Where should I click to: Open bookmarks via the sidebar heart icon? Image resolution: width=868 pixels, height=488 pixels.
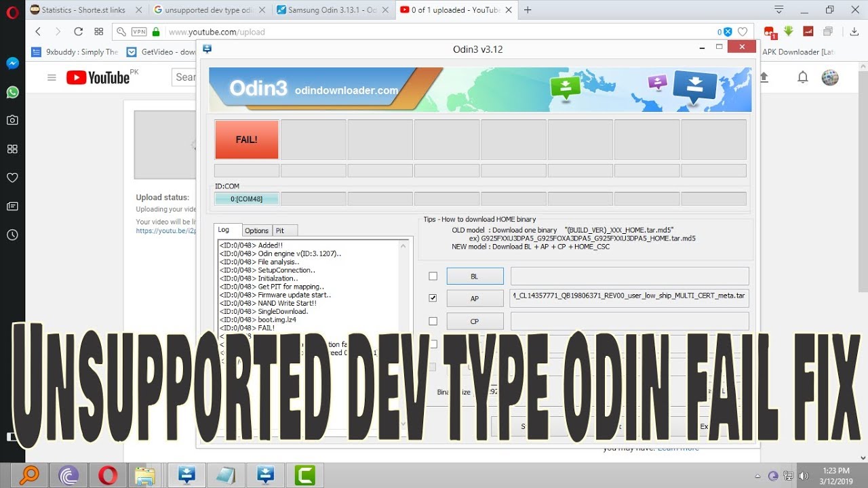(x=12, y=178)
